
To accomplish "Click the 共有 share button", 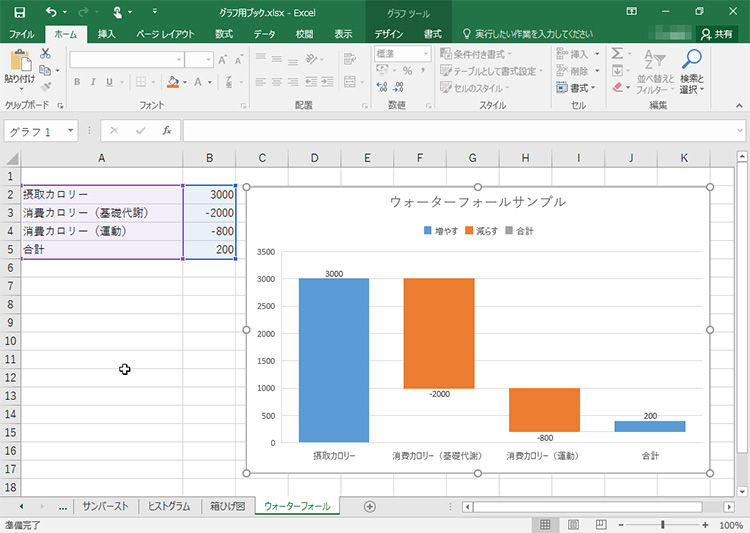I will point(715,34).
